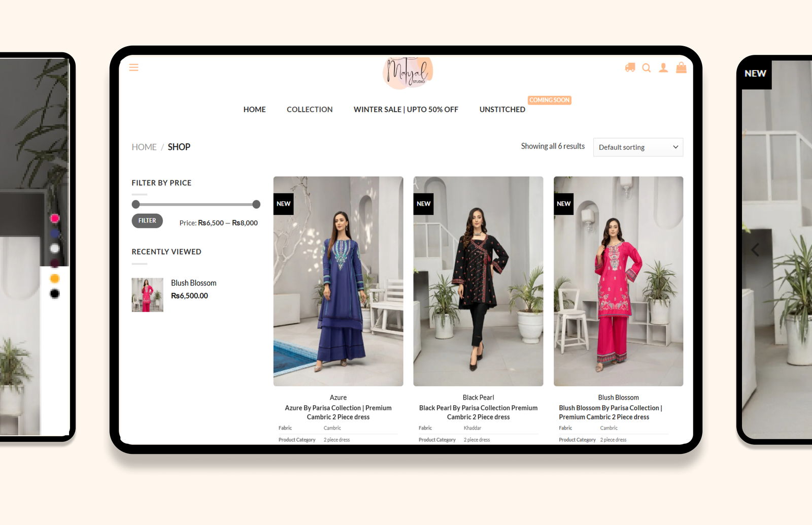Click the Mahyal Studio logo
The height and width of the screenshot is (525, 812).
[x=408, y=73]
